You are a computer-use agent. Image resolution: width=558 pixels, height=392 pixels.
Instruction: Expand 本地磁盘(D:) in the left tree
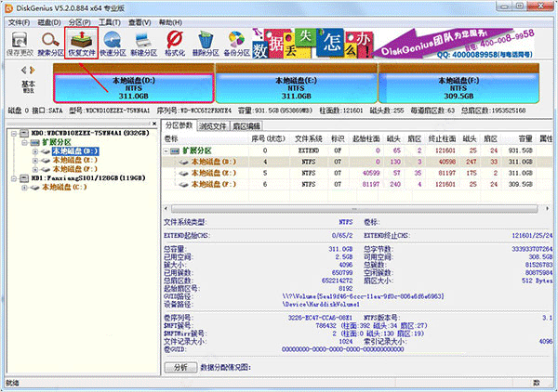coord(35,151)
